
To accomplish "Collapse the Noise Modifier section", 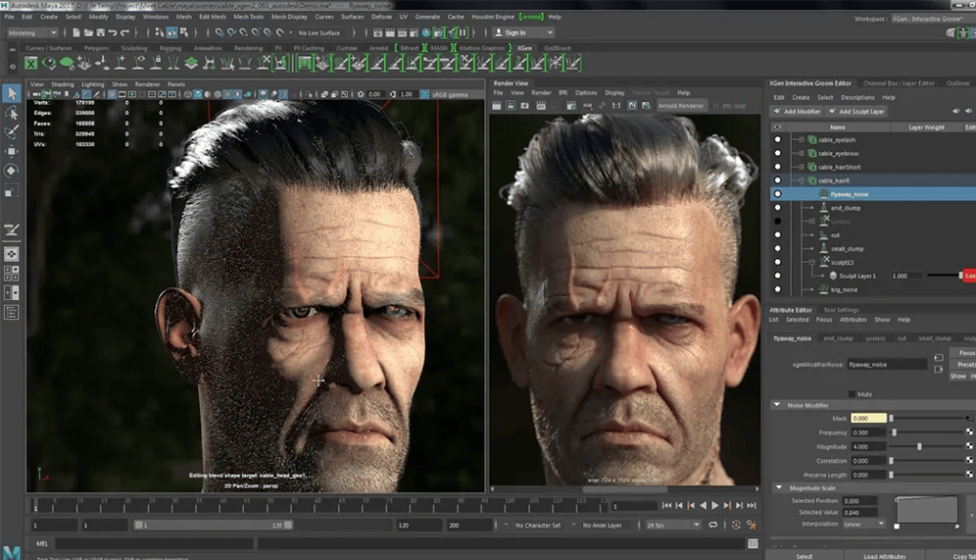I will [x=776, y=405].
